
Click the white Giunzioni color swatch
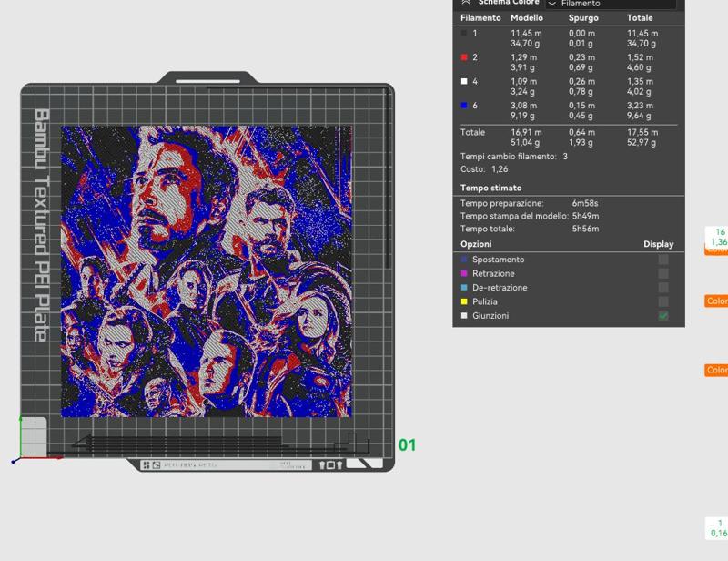pyautogui.click(x=464, y=316)
